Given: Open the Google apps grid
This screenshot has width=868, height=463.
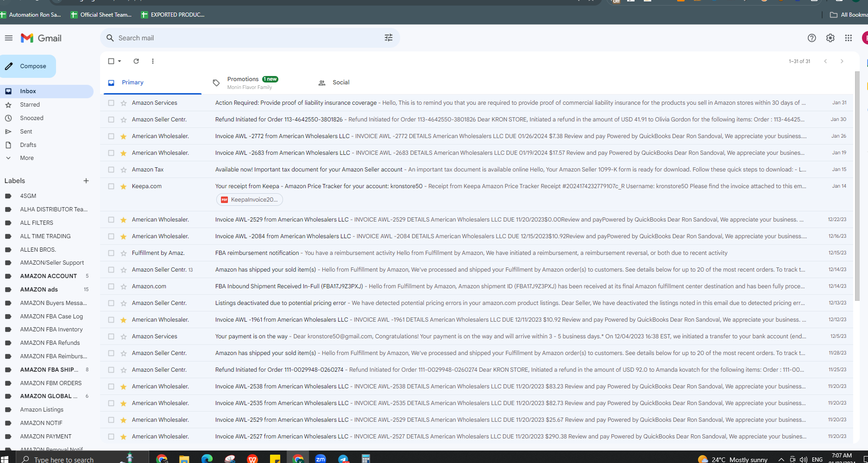Looking at the screenshot, I should 848,38.
